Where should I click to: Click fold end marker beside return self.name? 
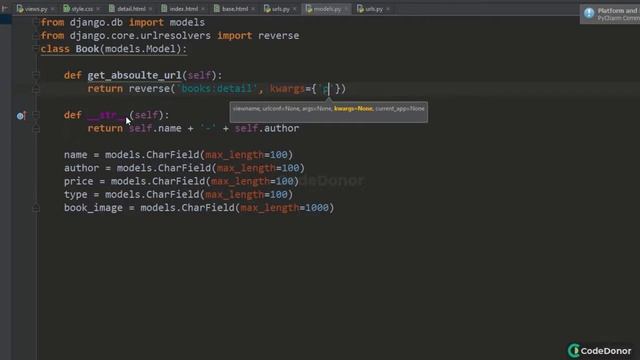(36, 129)
